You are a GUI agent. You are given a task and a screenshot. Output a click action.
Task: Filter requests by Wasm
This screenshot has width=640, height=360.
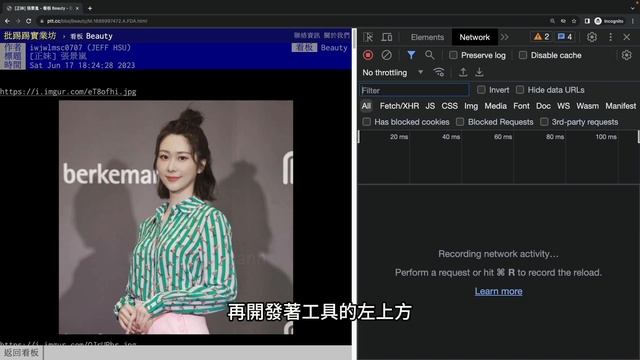click(x=587, y=106)
